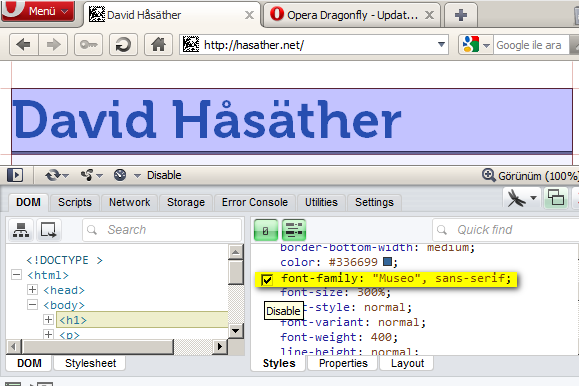Click the font-variant: normal property
The image size is (579, 386).
353,322
